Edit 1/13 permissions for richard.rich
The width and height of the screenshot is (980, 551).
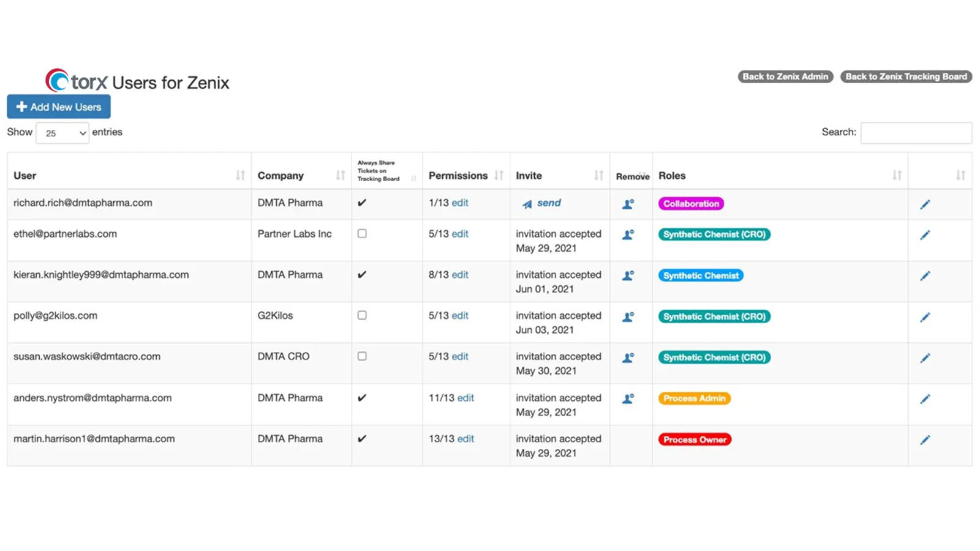pyautogui.click(x=460, y=203)
